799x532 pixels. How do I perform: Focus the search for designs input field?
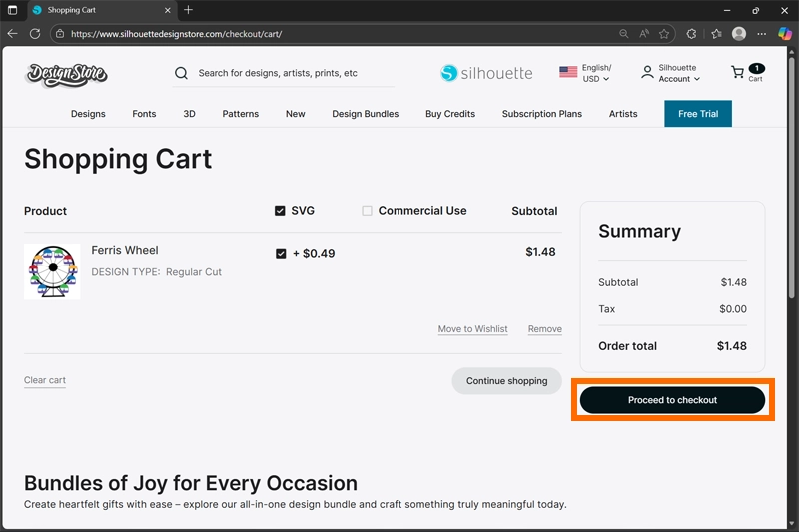point(290,73)
